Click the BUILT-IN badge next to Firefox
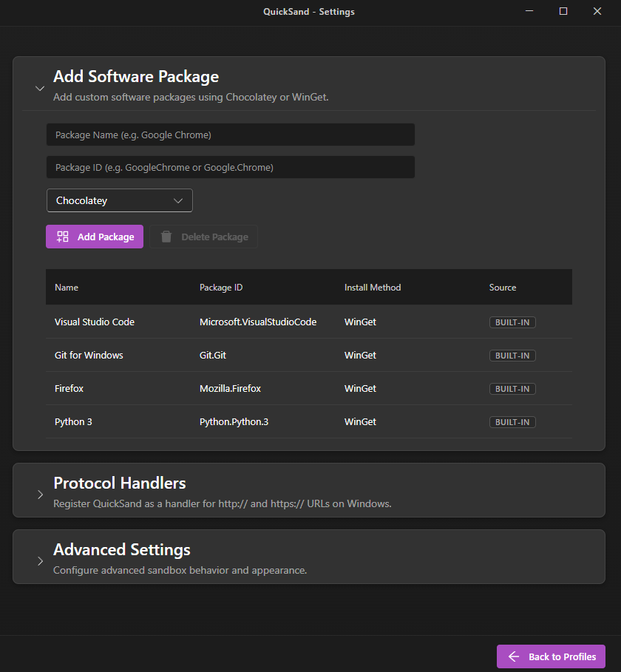Screen dimensions: 621x672 (512, 388)
